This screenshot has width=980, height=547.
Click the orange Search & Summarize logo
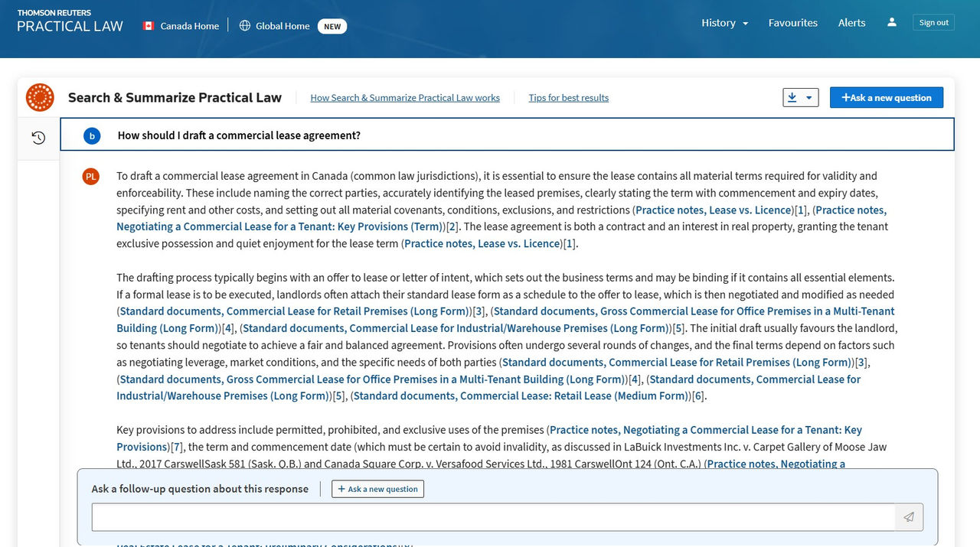point(40,98)
